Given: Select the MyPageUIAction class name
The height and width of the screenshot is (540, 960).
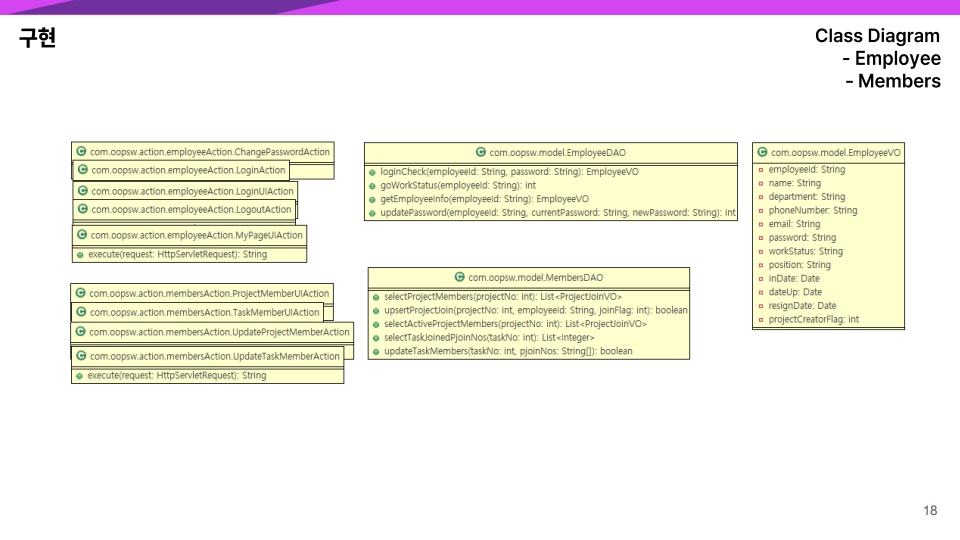Looking at the screenshot, I should (x=197, y=235).
